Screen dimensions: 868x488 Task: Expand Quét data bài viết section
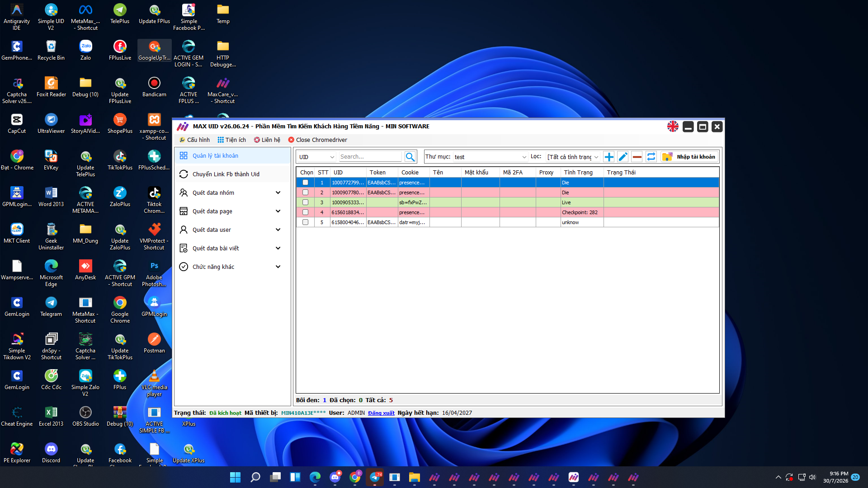tap(232, 248)
